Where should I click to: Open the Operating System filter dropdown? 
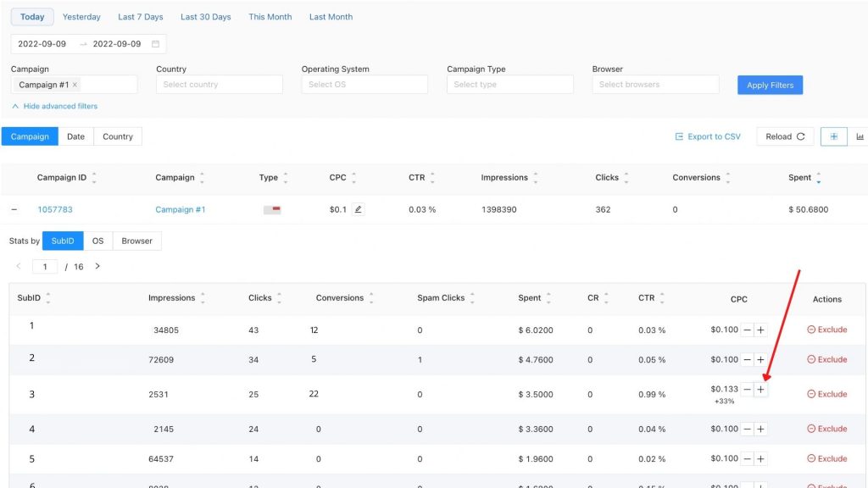click(364, 85)
